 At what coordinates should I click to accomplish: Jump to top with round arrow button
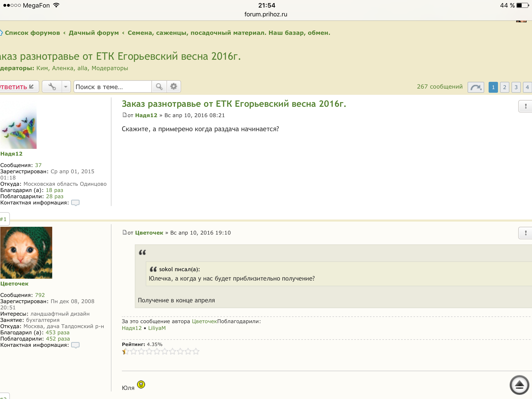pyautogui.click(x=519, y=385)
